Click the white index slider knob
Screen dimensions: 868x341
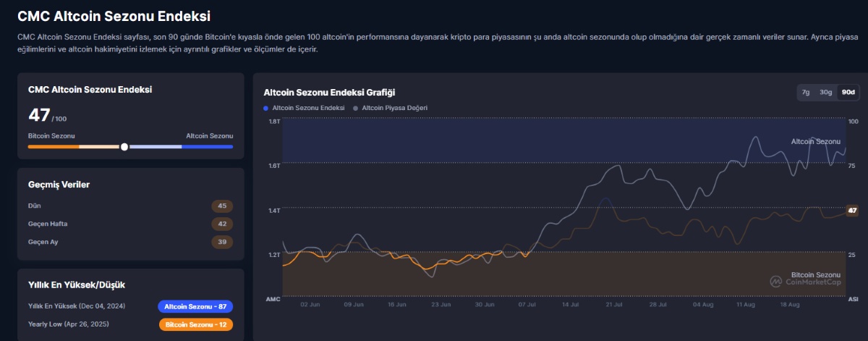coord(124,146)
